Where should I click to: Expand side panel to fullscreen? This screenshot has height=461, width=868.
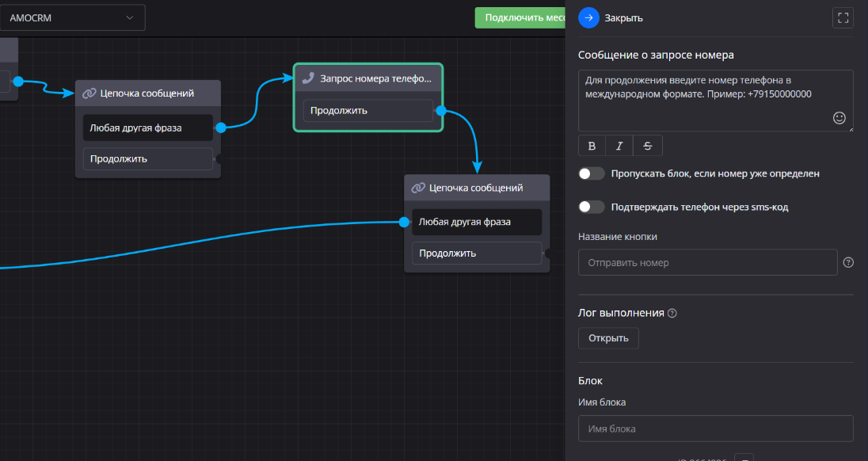843,17
